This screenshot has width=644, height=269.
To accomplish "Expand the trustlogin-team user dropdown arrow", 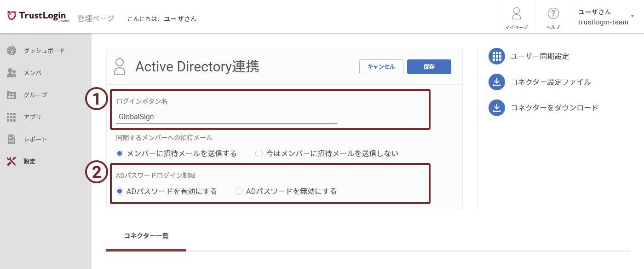I will click(x=632, y=16).
